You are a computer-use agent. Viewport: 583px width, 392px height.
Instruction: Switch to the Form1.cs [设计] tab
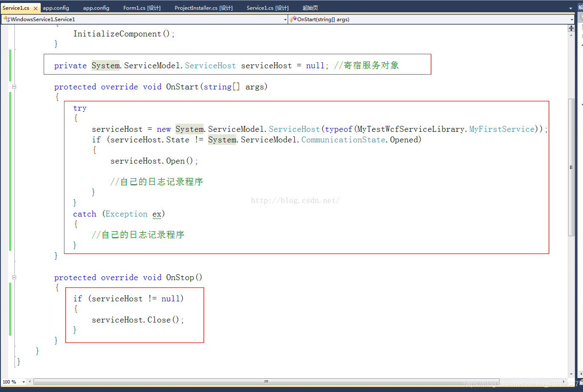[x=142, y=8]
